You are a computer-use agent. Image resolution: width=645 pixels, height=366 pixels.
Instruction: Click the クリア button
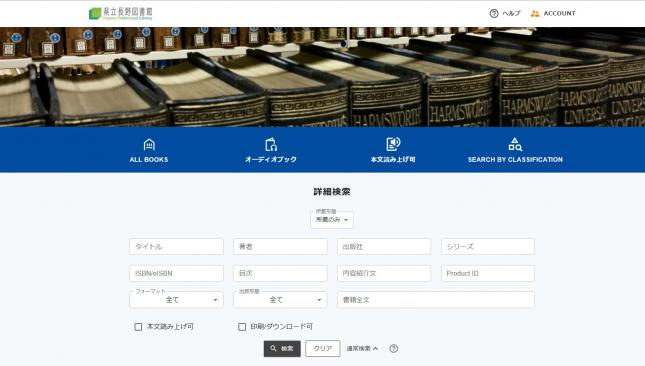tap(323, 349)
